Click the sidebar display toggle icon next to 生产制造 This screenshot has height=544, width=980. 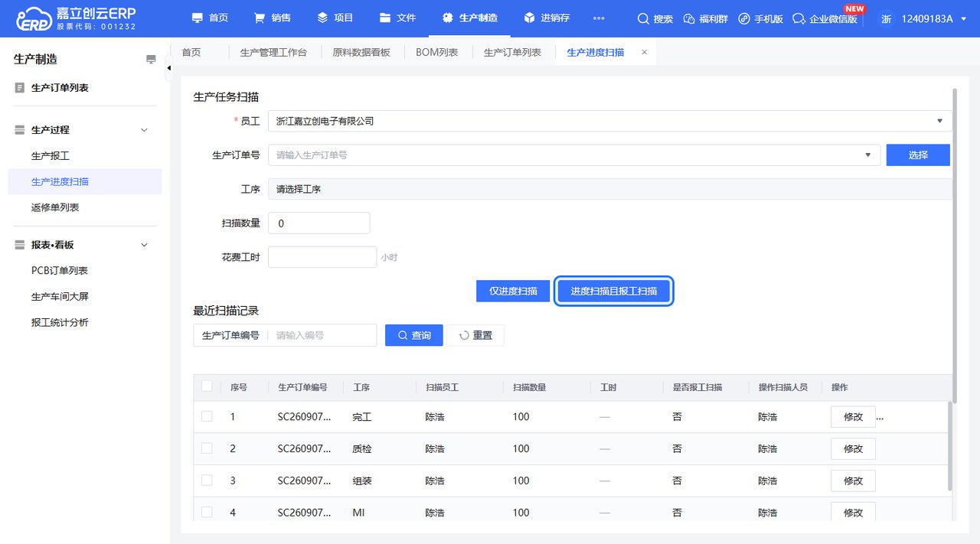[151, 59]
